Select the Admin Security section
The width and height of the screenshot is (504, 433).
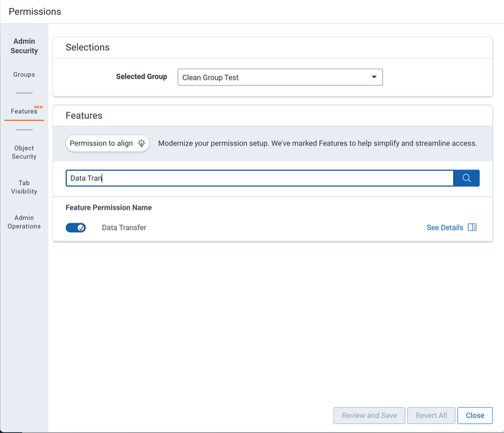[x=23, y=46]
